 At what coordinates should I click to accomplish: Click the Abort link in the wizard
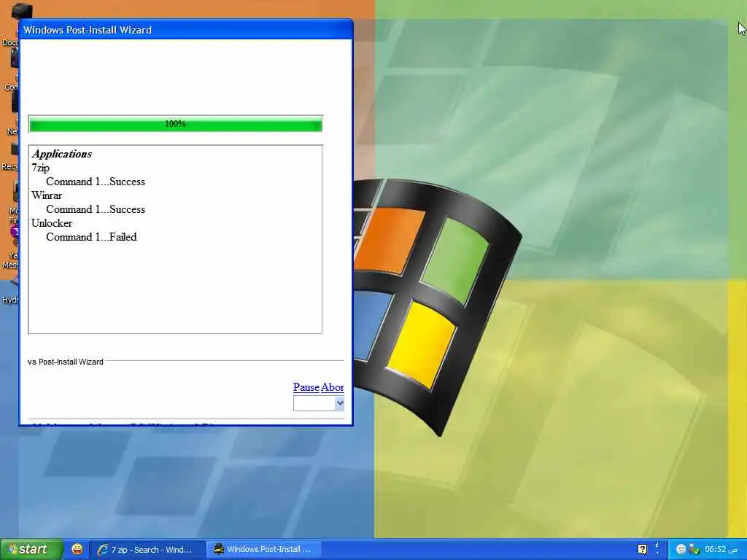tap(333, 387)
